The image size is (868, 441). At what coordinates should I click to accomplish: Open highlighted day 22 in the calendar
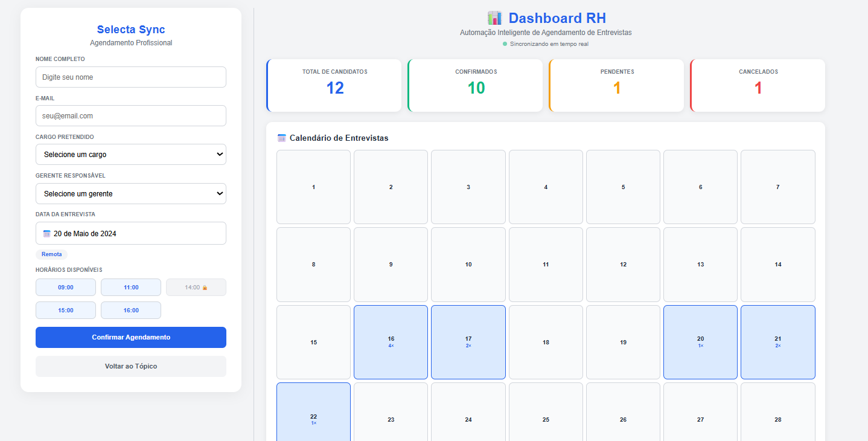pyautogui.click(x=313, y=412)
